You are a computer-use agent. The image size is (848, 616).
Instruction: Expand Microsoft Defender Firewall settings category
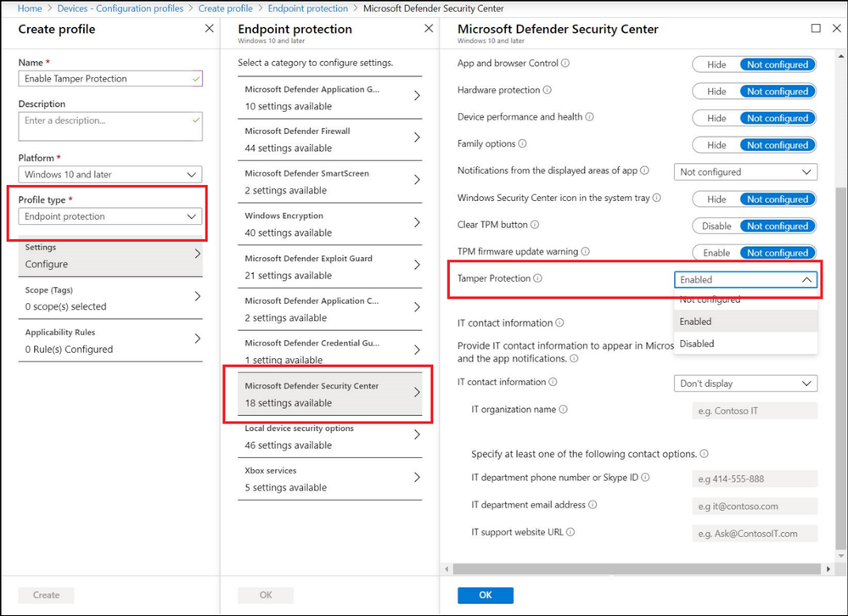click(x=329, y=139)
